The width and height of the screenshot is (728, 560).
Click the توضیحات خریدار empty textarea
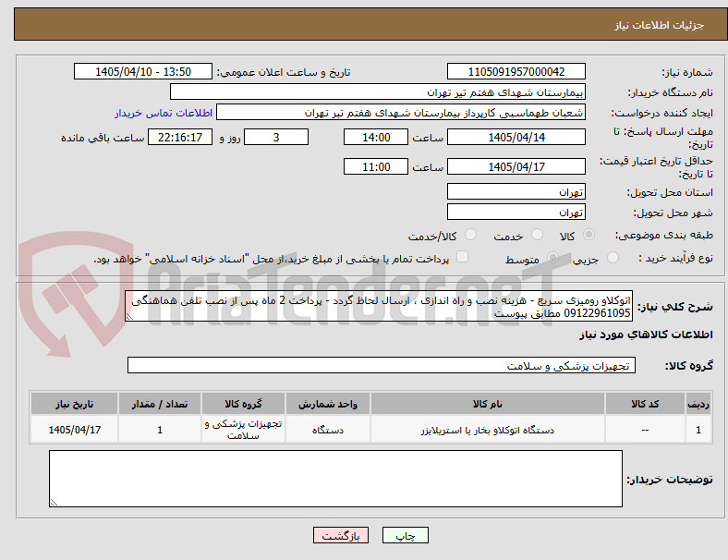[x=335, y=479]
